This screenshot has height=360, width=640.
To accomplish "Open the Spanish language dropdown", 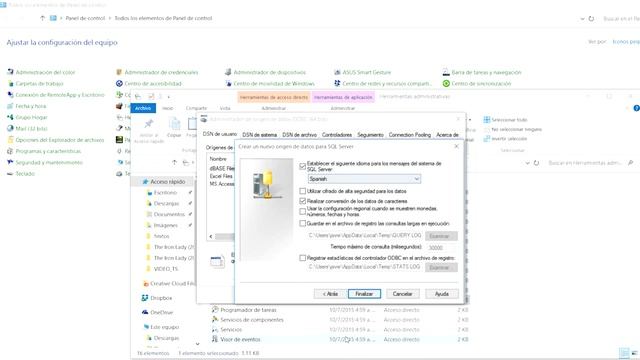I will pos(364,179).
